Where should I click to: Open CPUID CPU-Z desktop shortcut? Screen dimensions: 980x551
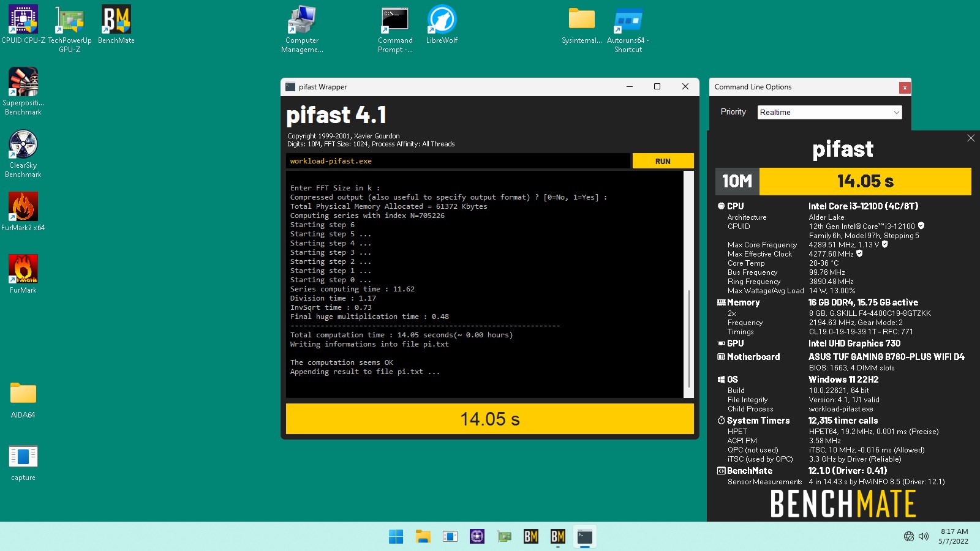point(23,24)
